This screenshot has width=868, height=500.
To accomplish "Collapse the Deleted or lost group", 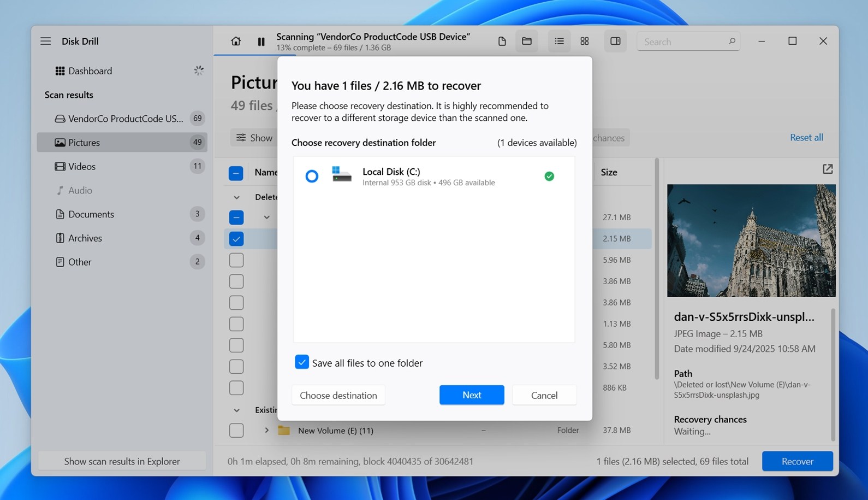I will pos(236,197).
